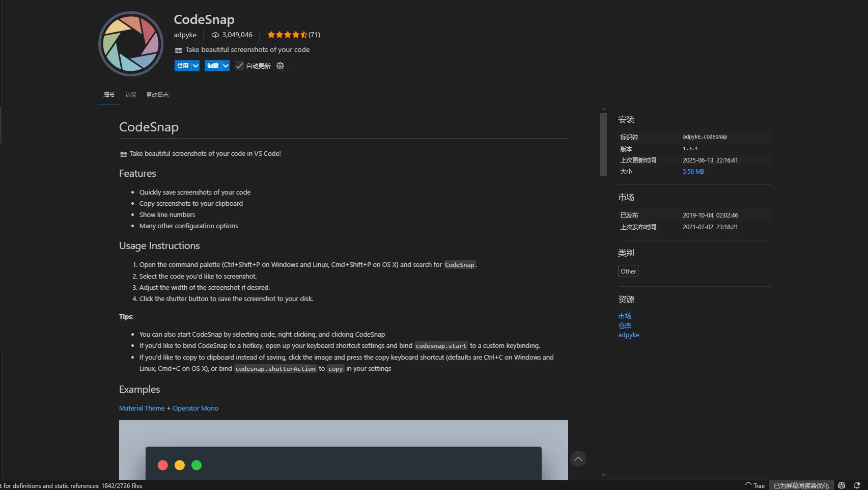868x490 pixels.
Task: Click the scroll-to-top arrow button
Action: [x=578, y=459]
